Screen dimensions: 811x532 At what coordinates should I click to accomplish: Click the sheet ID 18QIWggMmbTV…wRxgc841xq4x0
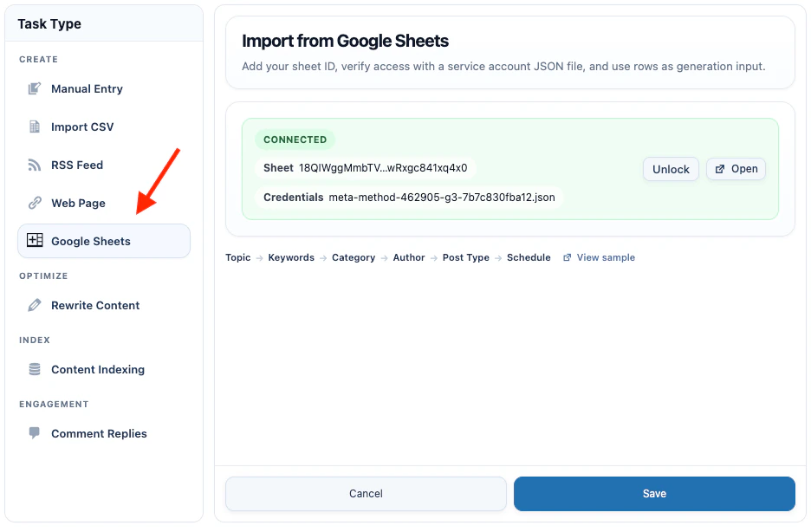383,168
